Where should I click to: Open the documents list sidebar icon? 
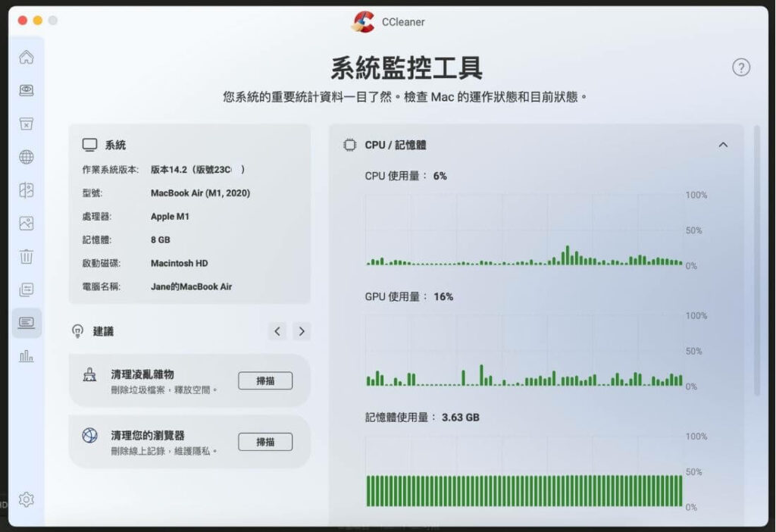click(27, 289)
